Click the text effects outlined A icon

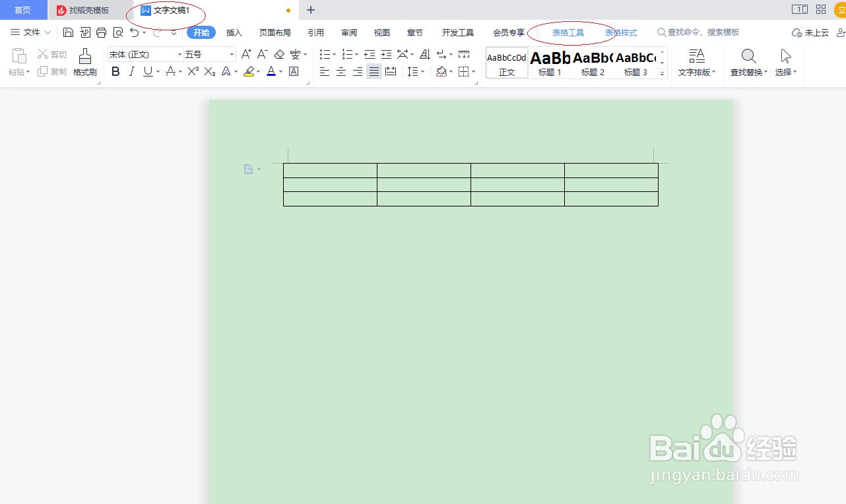[x=226, y=71]
